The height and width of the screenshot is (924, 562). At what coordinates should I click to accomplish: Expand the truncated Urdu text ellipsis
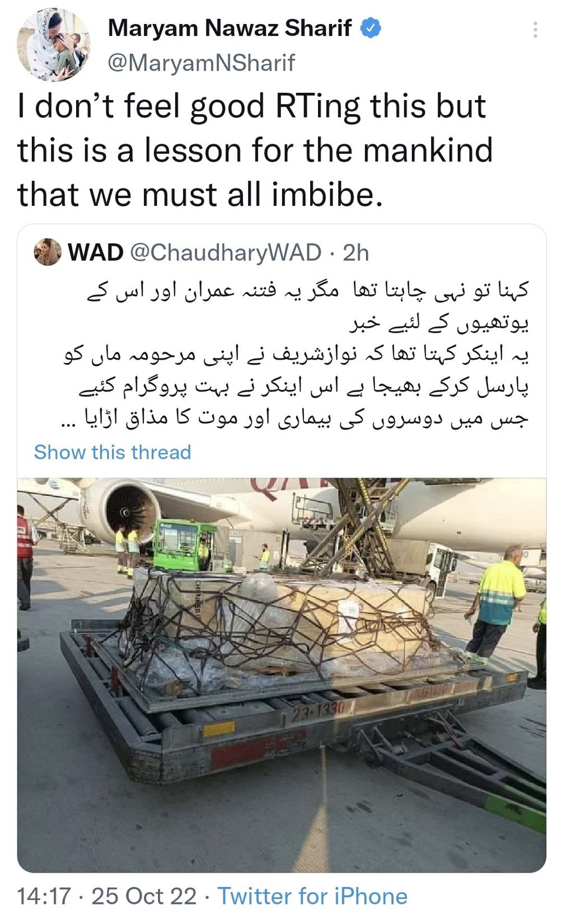pos(68,421)
